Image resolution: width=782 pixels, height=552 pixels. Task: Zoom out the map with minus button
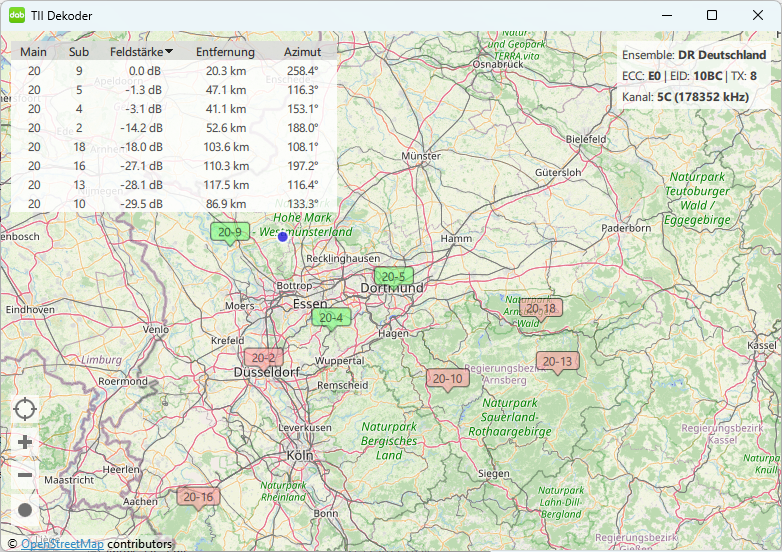coord(25,476)
